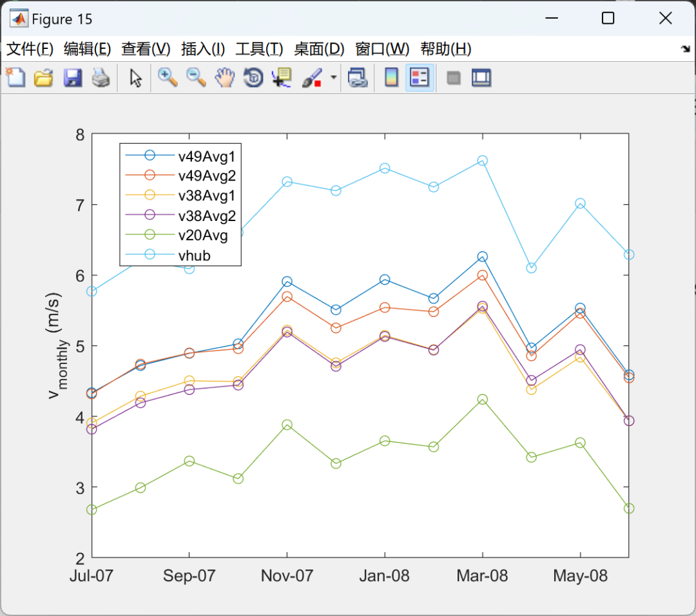Click the Jan-08 x-axis tick label
696x616 pixels.
pos(384,575)
